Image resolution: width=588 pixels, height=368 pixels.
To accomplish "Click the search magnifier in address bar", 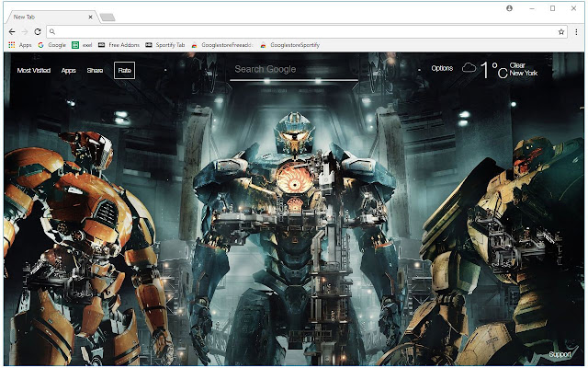I will pyautogui.click(x=52, y=32).
